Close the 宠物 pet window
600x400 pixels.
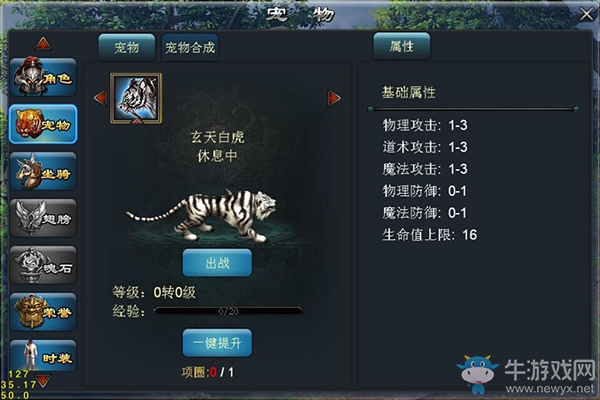[x=586, y=15]
